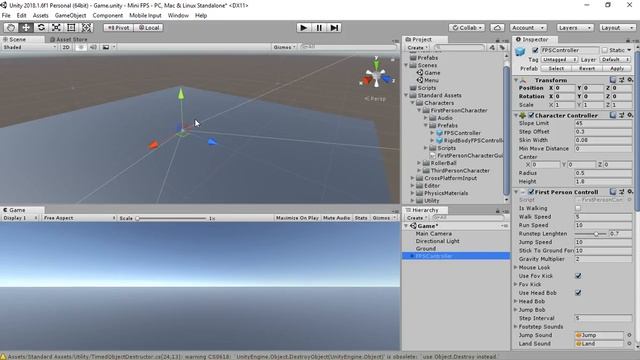Open the Tag Untagged dropdown
The height and width of the screenshot is (360, 640).
pos(559,60)
